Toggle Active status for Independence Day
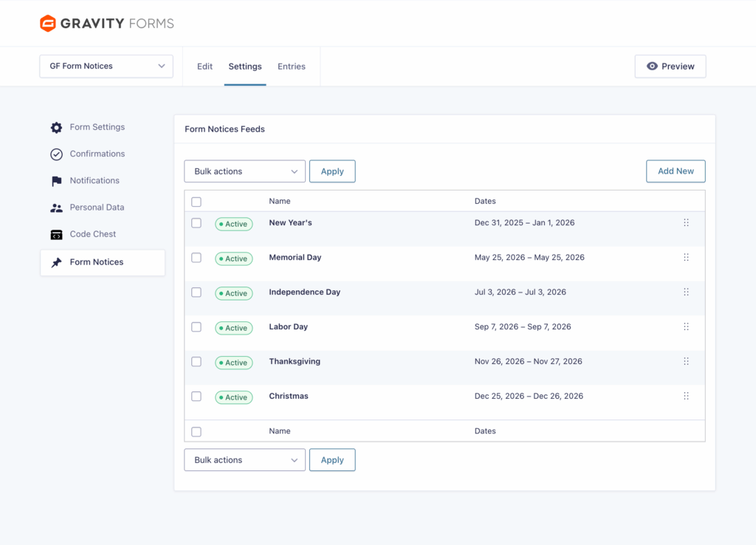 (233, 293)
